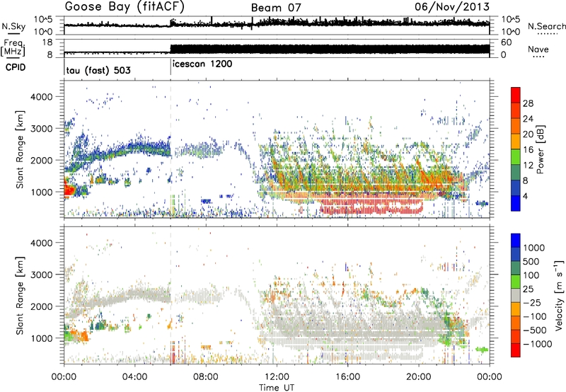566x392 pixels.
Task: Click the '12:00' time axis label
Action: 277,377
